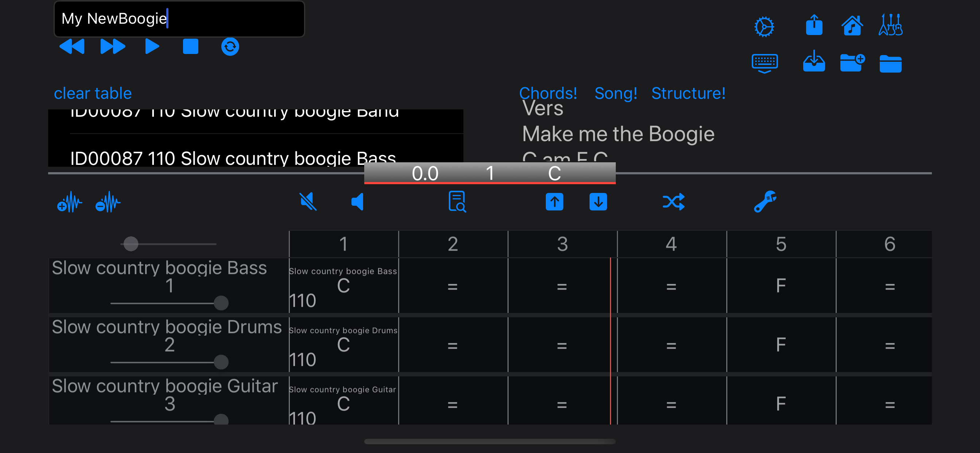This screenshot has height=453, width=980.
Task: Create a new folder with plus icon
Action: tap(852, 63)
